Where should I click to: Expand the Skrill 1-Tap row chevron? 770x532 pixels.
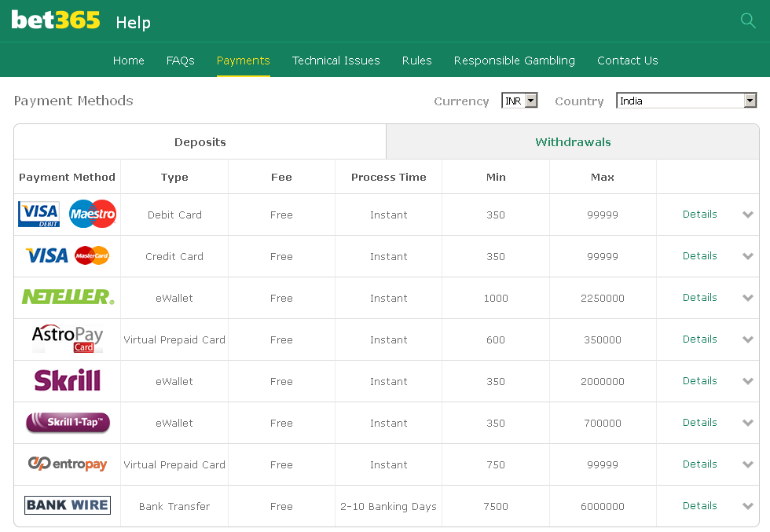point(748,423)
